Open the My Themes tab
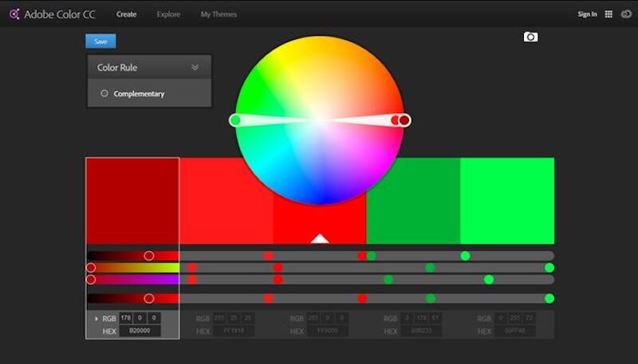This screenshot has width=638, height=364. tap(219, 14)
